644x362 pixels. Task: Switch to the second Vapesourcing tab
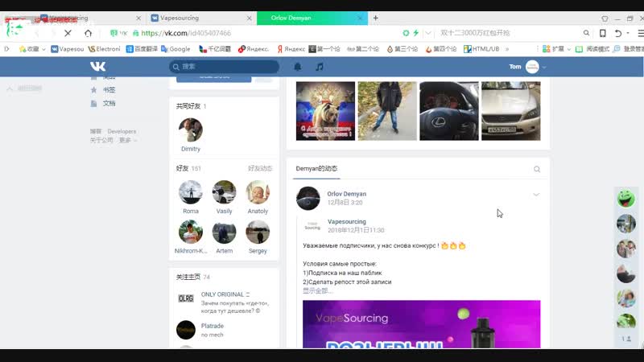pyautogui.click(x=201, y=18)
